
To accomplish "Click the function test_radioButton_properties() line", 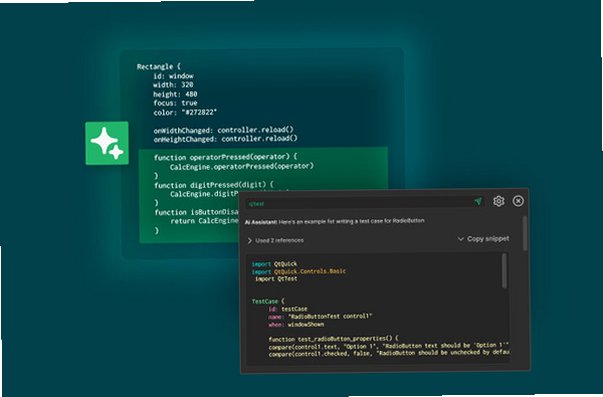I will pos(333,339).
